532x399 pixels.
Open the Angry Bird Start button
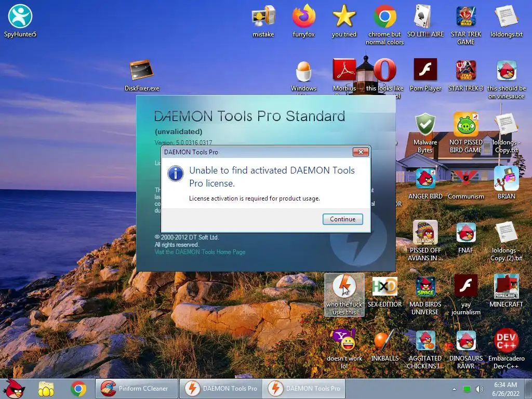[x=14, y=389]
